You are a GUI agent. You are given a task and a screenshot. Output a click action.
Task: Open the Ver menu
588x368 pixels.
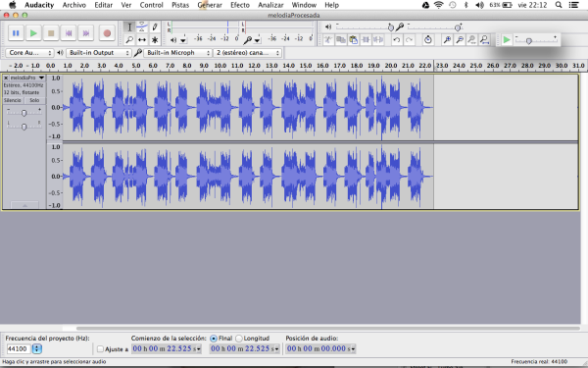126,5
